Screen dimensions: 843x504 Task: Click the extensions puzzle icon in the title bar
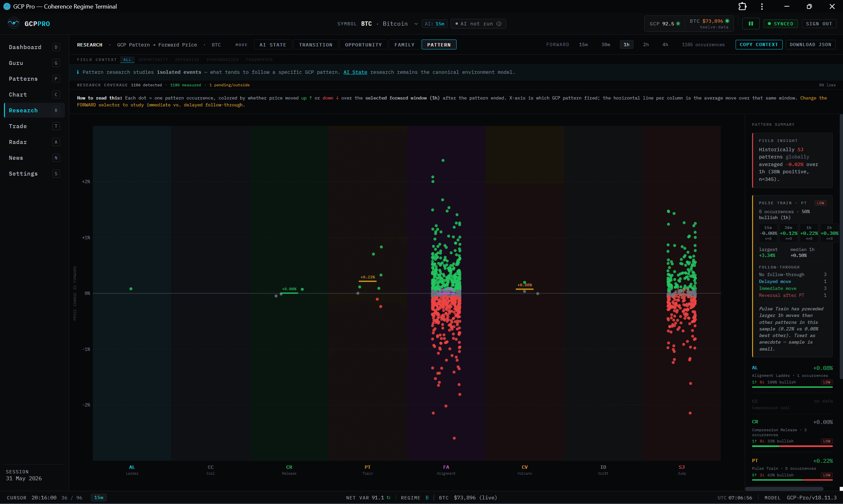pos(743,7)
